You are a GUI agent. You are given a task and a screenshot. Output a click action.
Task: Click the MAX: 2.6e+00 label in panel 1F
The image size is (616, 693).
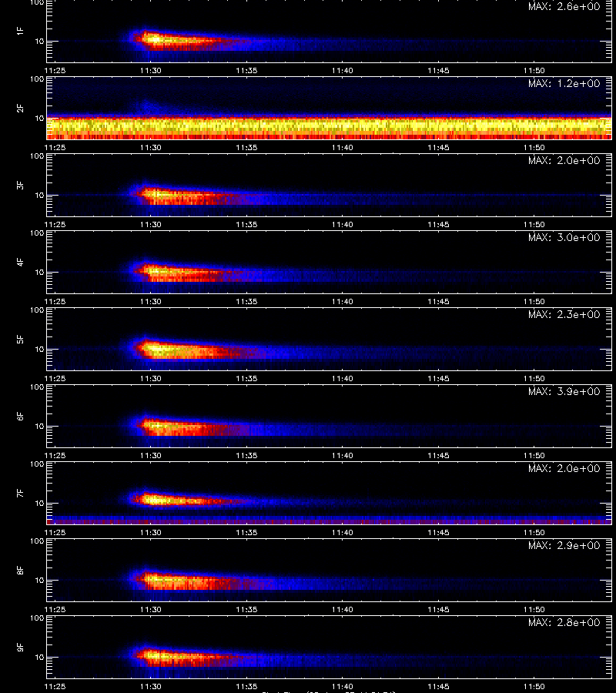(564, 7)
